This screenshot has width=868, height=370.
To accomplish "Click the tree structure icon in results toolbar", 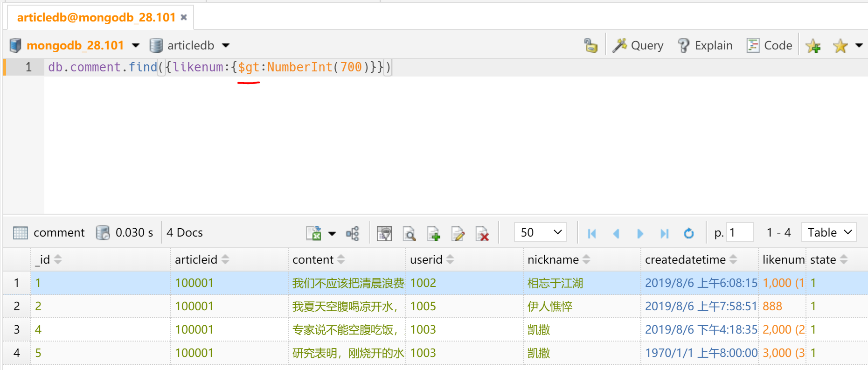I will (353, 233).
